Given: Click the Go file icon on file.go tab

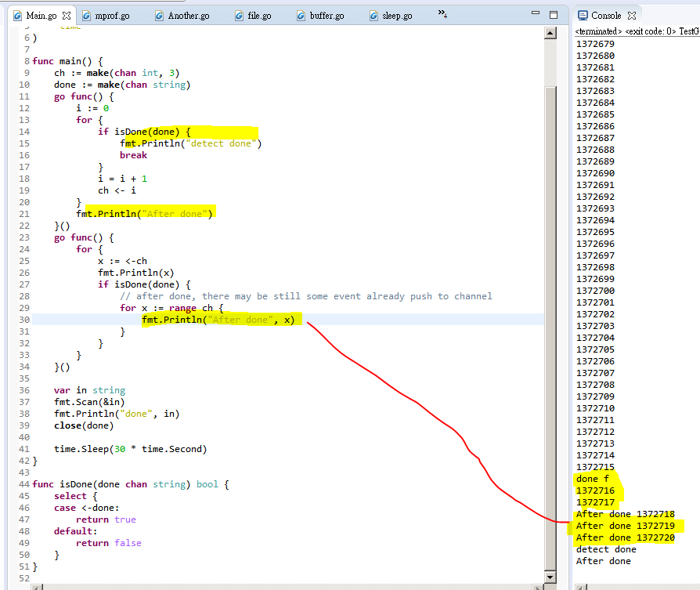Looking at the screenshot, I should (x=237, y=16).
